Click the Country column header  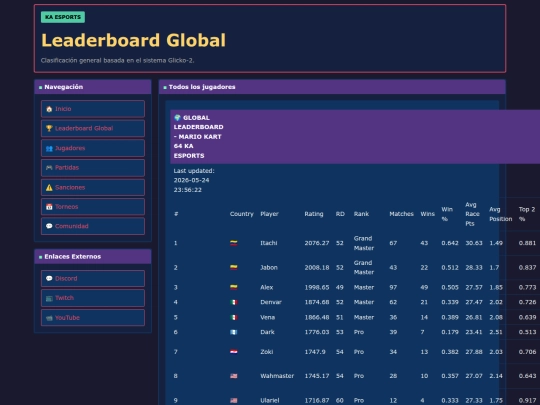[241, 214]
